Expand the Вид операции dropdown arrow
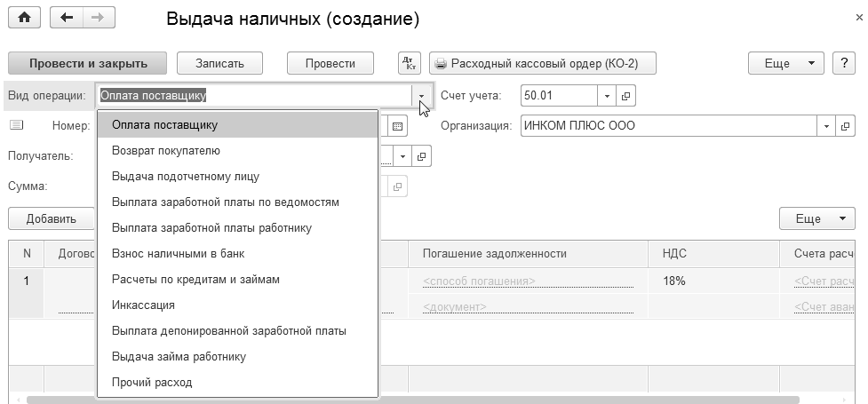The width and height of the screenshot is (868, 404). coord(420,96)
